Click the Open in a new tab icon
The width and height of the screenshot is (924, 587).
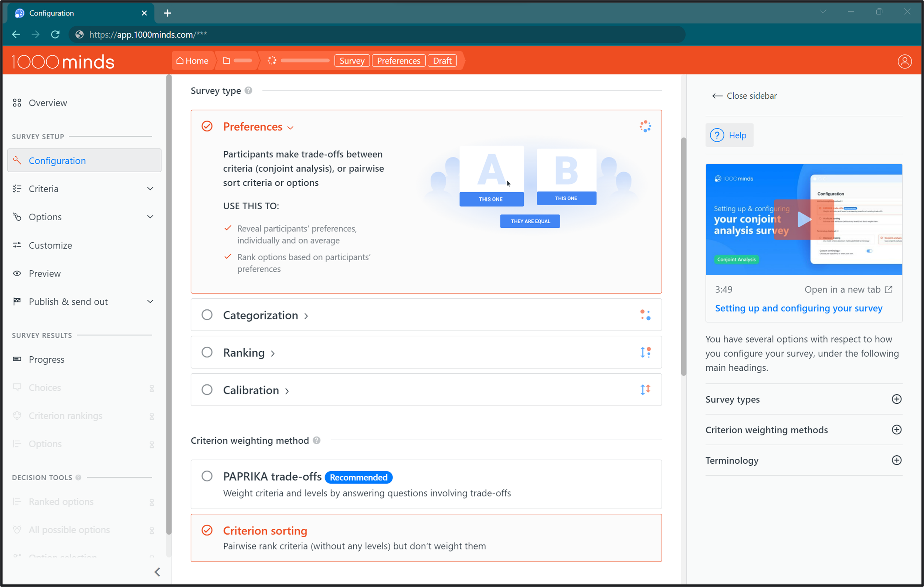coord(888,289)
